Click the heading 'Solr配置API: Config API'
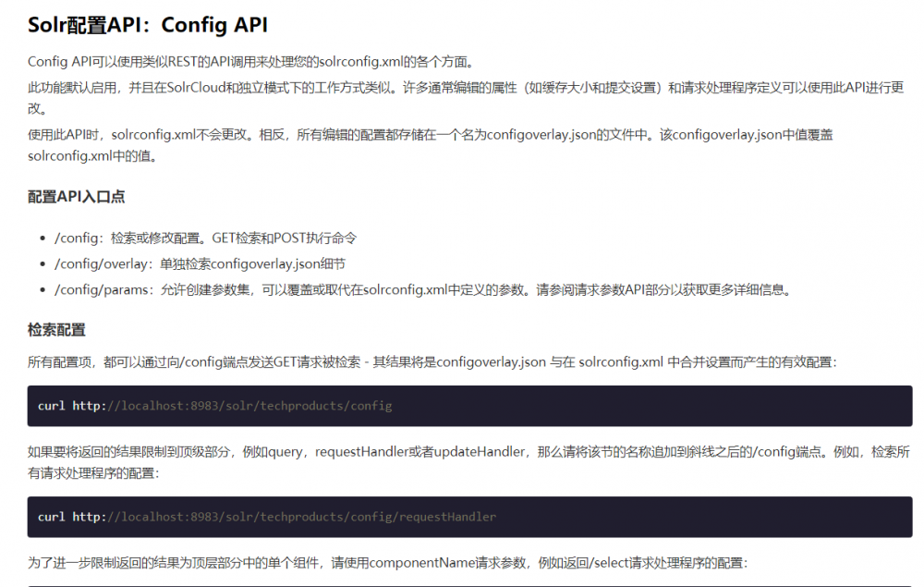 (147, 25)
